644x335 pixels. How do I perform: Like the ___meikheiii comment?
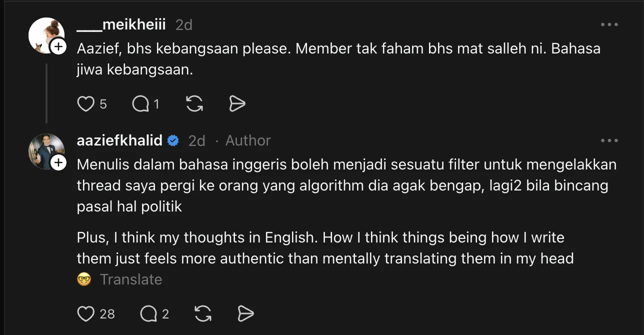(x=86, y=103)
